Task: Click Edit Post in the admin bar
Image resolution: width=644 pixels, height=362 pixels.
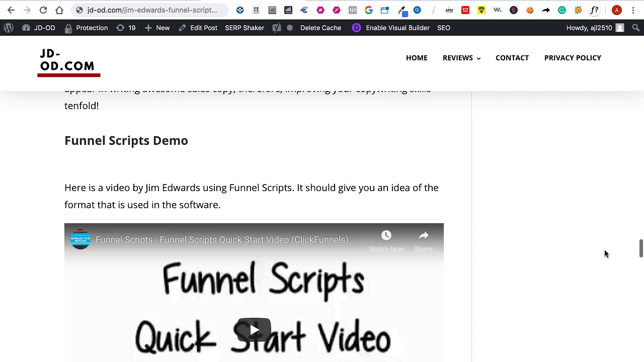Action: point(198,28)
